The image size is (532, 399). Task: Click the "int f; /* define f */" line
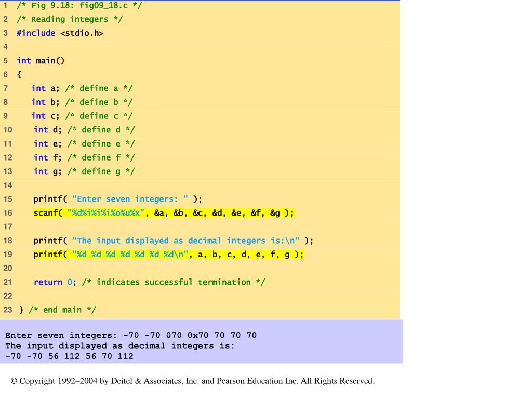point(84,158)
